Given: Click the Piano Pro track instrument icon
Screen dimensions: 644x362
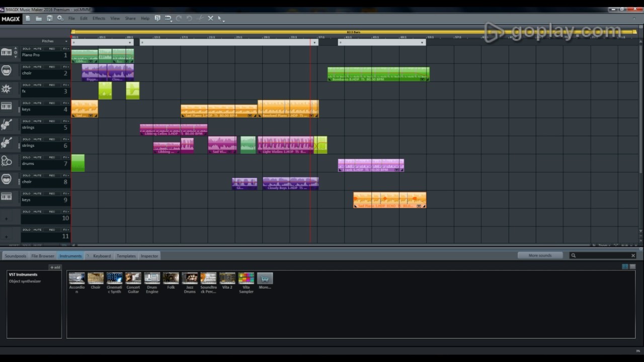Looking at the screenshot, I should [x=7, y=52].
